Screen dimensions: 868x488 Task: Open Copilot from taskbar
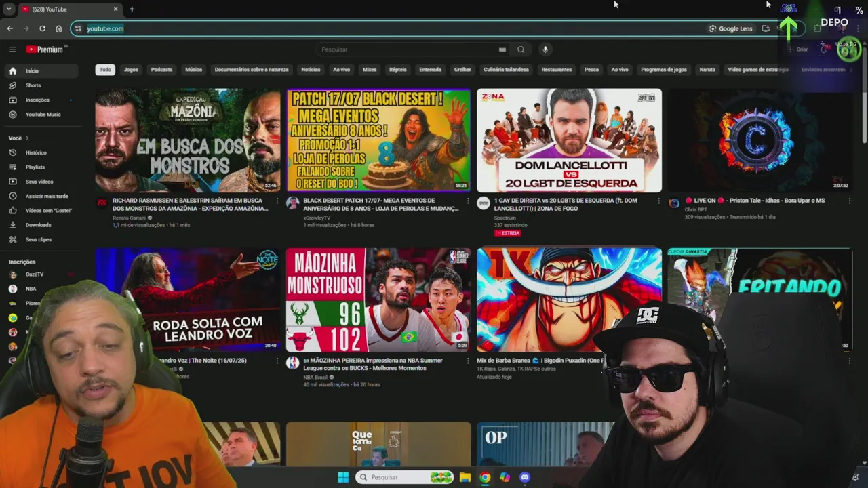click(505, 477)
